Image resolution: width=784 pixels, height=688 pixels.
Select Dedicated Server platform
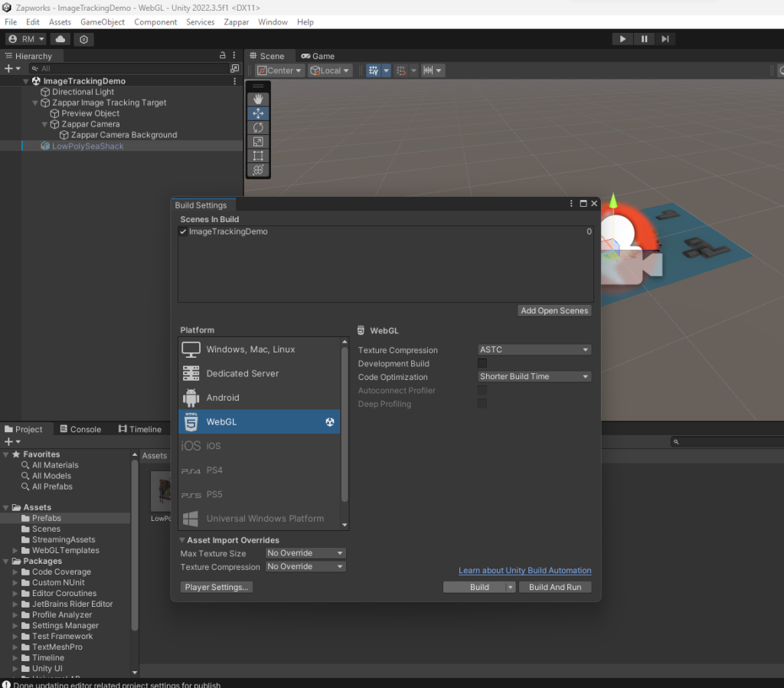pos(259,373)
